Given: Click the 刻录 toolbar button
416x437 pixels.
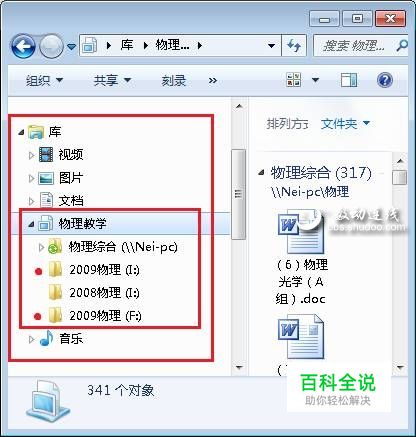Looking at the screenshot, I should [x=173, y=80].
